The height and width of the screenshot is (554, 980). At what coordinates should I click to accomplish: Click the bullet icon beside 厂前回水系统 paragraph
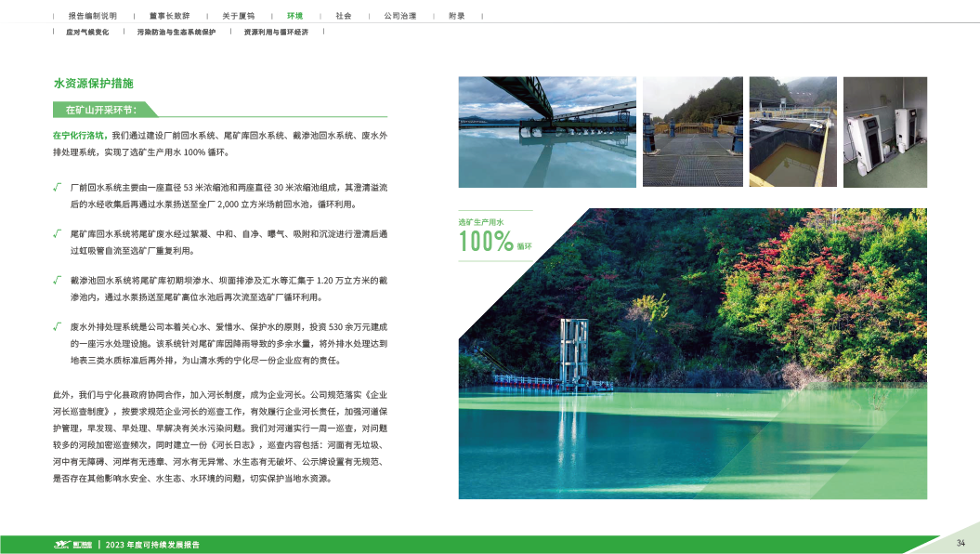pyautogui.click(x=58, y=188)
